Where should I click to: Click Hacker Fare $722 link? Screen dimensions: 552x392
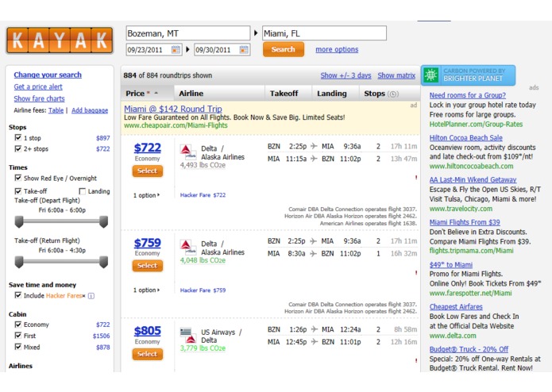pos(203,195)
